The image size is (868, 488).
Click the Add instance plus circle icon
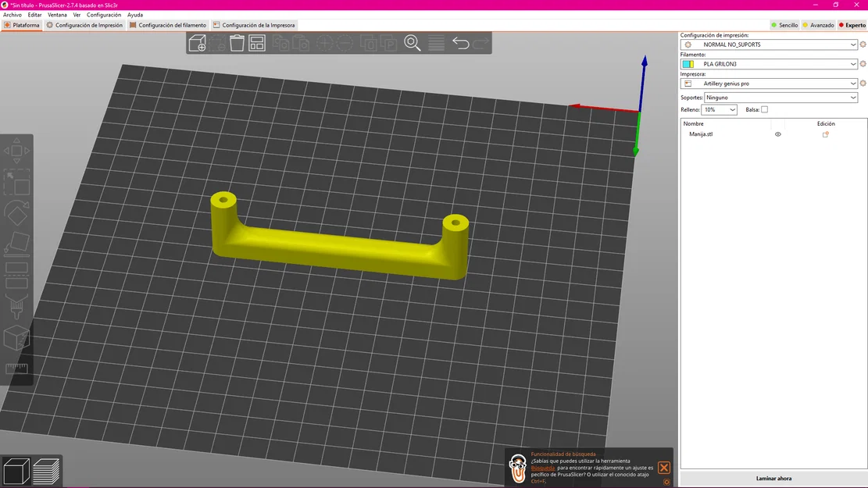point(324,43)
